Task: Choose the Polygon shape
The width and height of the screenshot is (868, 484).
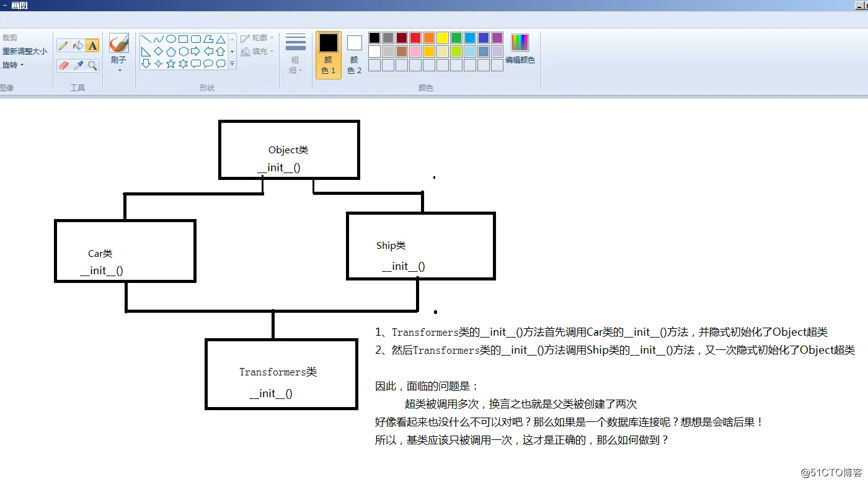Action: point(208,39)
